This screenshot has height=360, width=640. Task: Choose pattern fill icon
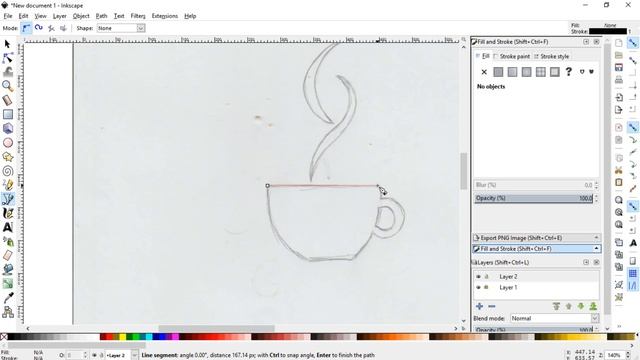(540, 72)
